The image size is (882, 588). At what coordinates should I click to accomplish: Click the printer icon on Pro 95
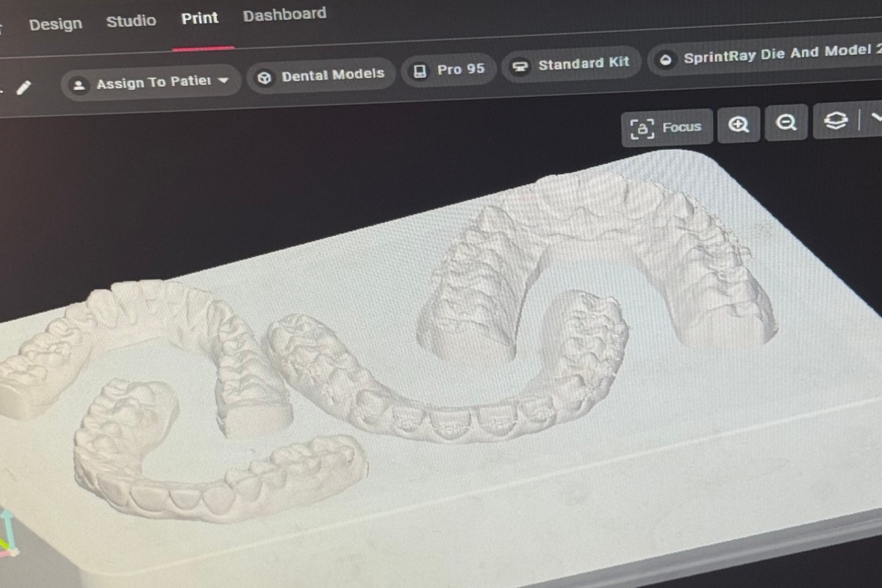(x=420, y=71)
